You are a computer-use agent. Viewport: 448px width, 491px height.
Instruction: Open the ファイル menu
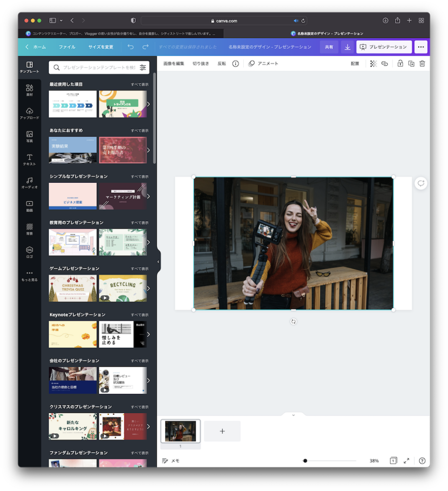67,47
